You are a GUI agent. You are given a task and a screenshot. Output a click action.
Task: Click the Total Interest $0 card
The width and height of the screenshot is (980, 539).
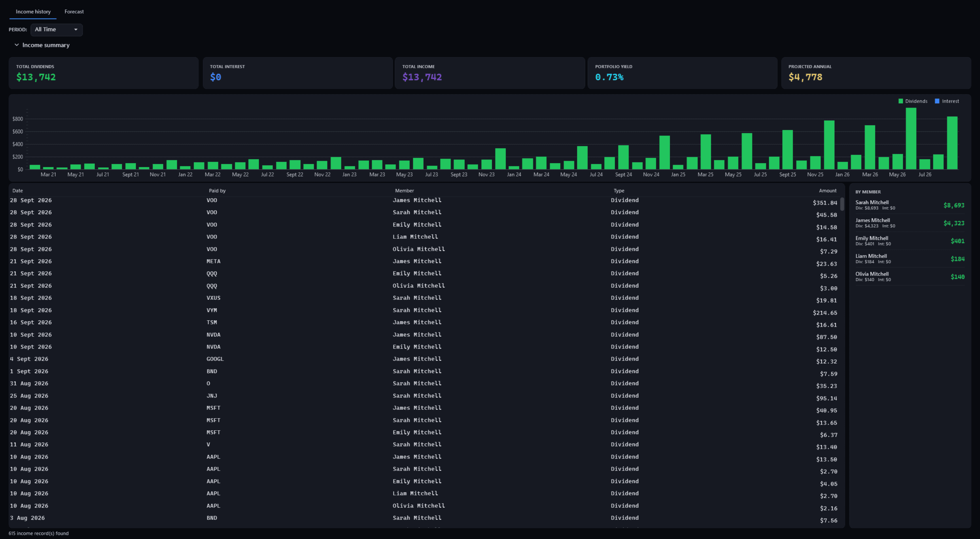coord(298,73)
